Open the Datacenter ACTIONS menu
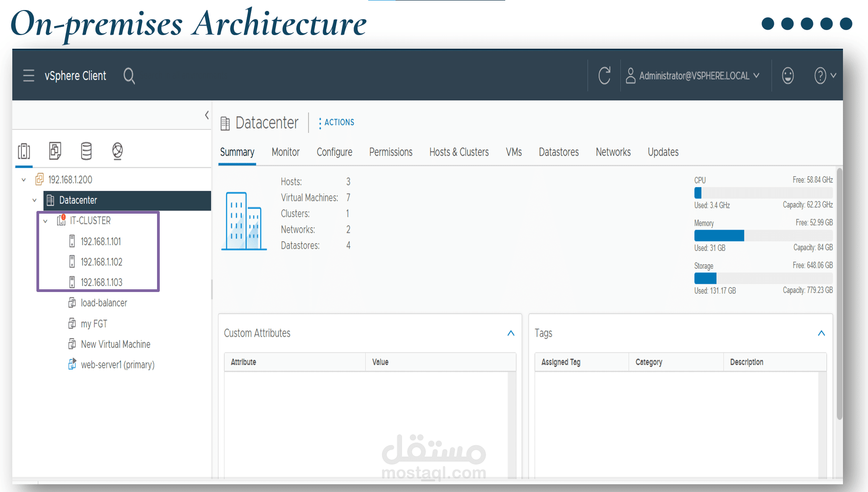The height and width of the screenshot is (492, 868). pos(337,123)
